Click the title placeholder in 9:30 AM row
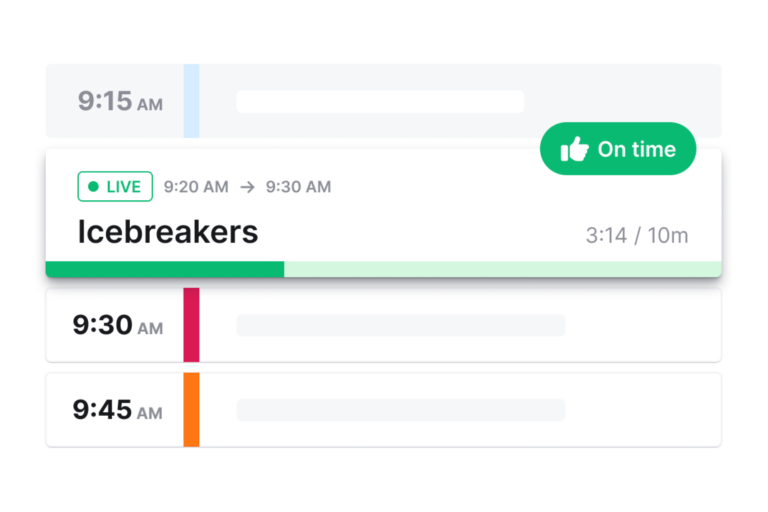768x512 pixels. (401, 325)
